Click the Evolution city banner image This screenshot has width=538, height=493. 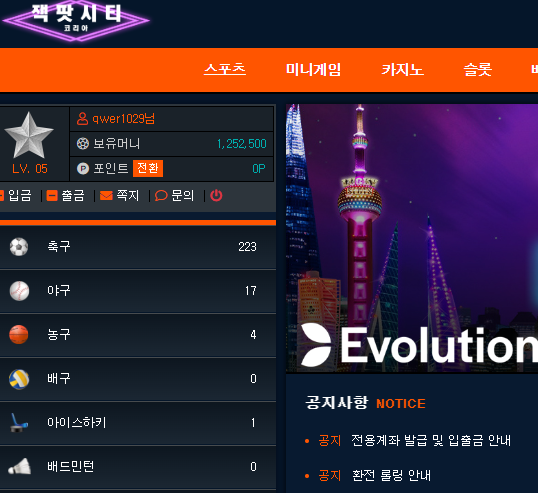[x=412, y=238]
